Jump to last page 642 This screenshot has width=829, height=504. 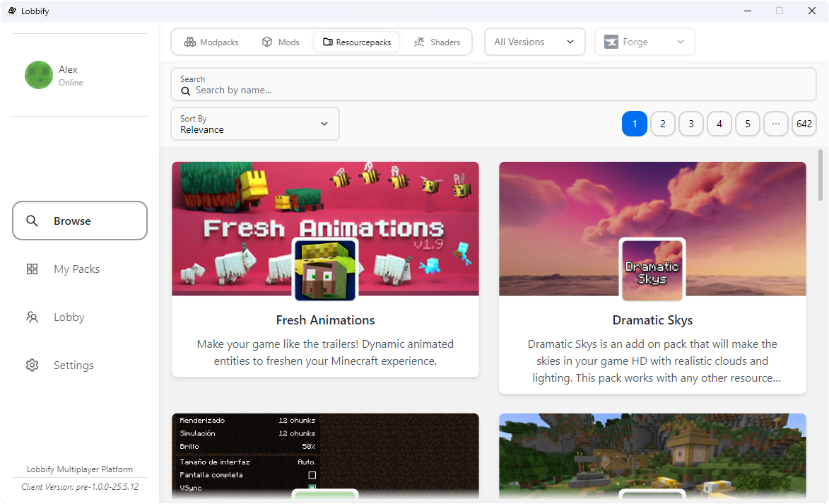[x=804, y=124]
